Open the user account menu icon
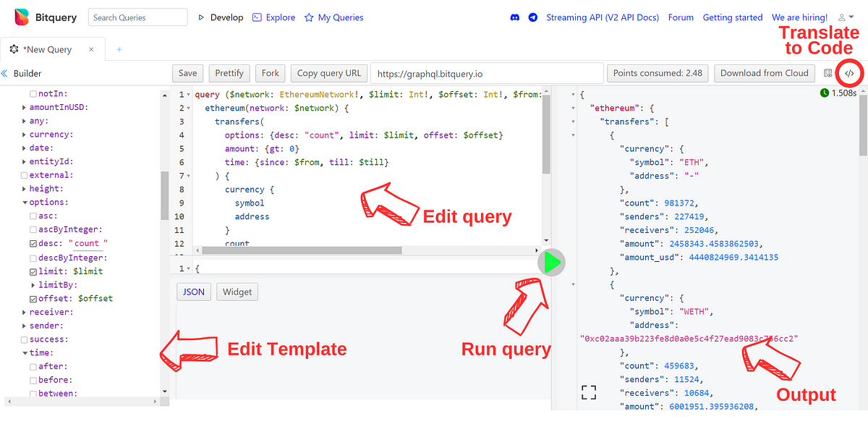 pos(844,17)
